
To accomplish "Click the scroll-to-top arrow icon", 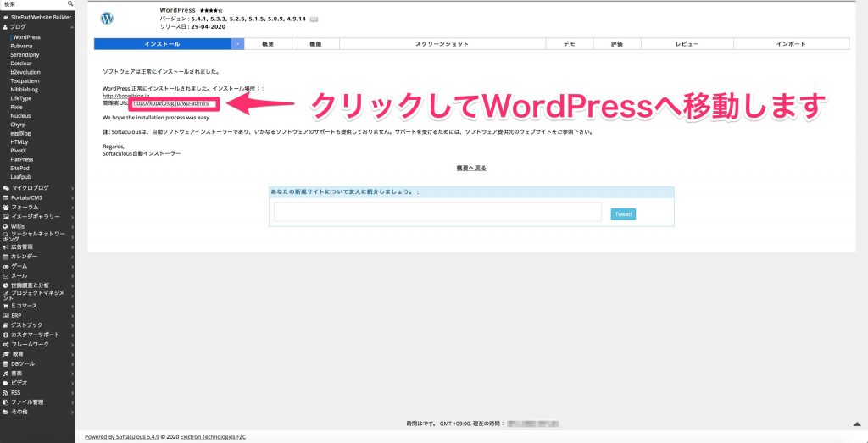I will 856,424.
